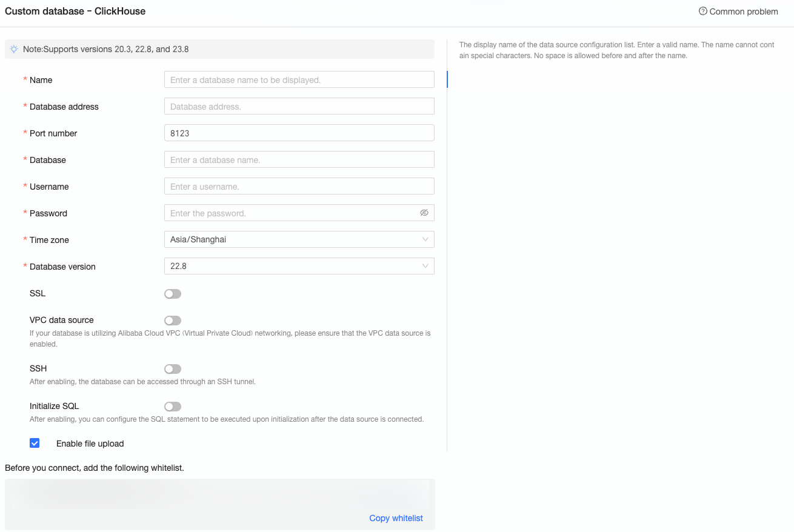794x532 pixels.
Task: Click Custom database - ClickHouse title
Action: pos(75,11)
